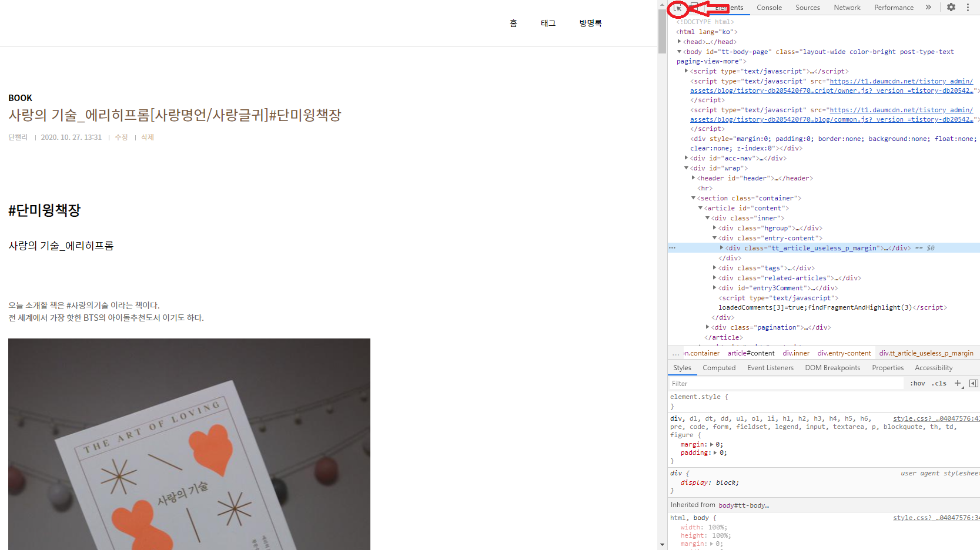Go to 홈 in blog navigation
Screen dimensions: 980x550
[x=513, y=24]
